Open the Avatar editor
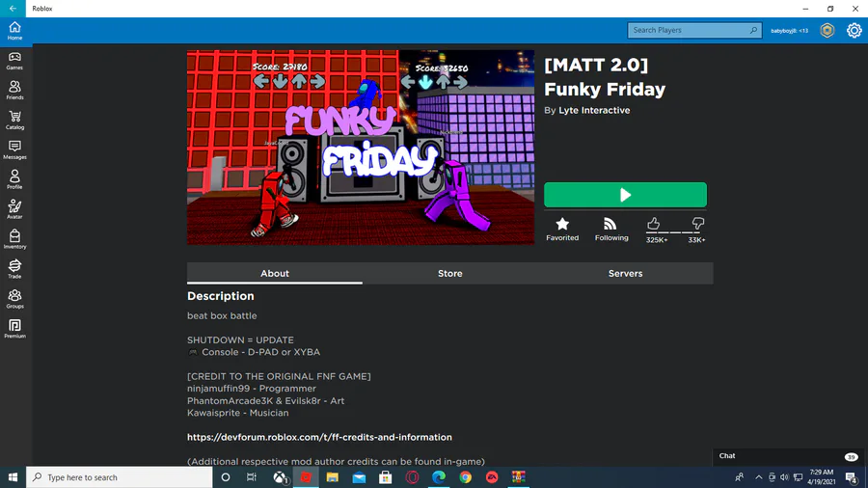The height and width of the screenshot is (488, 868). point(14,209)
